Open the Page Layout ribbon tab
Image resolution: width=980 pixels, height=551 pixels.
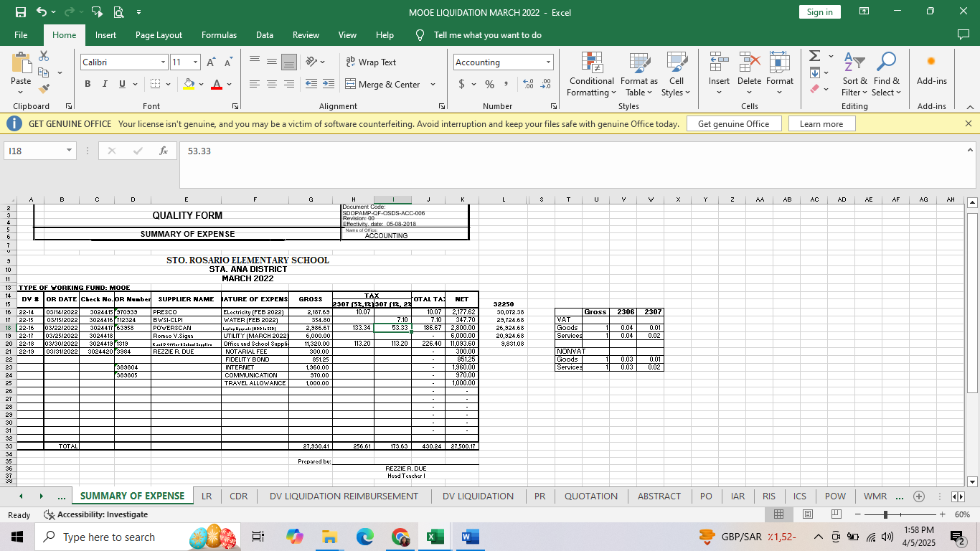pyautogui.click(x=159, y=35)
